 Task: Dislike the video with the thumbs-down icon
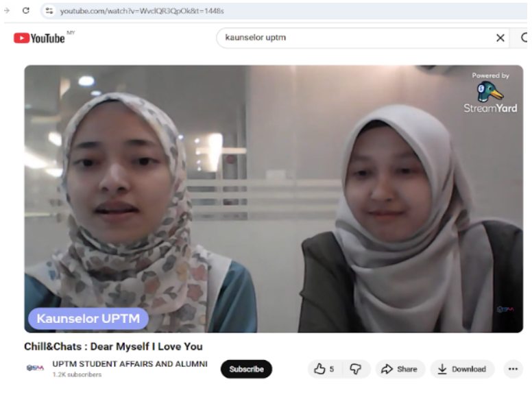[355, 369]
